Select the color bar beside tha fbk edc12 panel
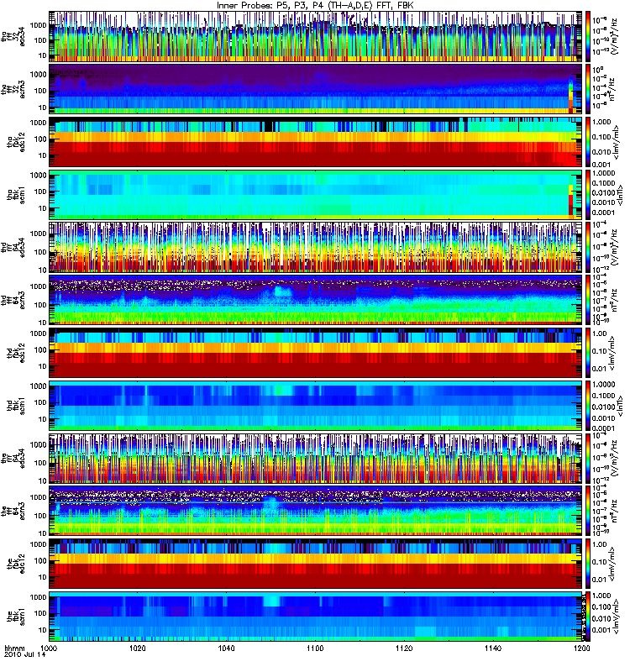The width and height of the screenshot is (630, 672). [x=587, y=142]
